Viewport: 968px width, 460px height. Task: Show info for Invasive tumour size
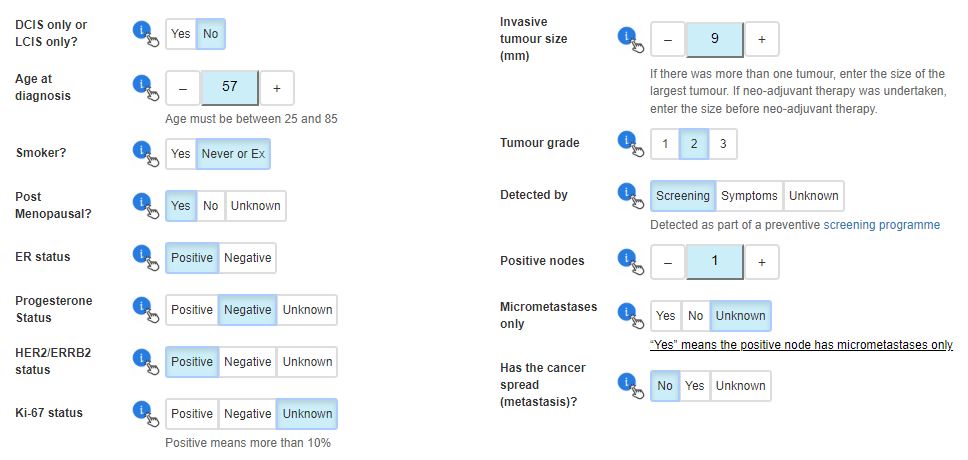(x=630, y=39)
